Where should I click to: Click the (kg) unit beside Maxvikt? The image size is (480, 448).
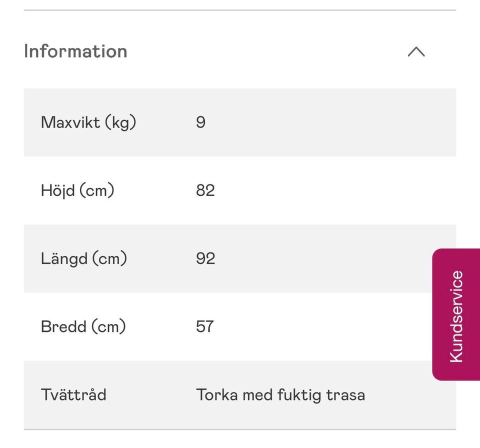[120, 122]
